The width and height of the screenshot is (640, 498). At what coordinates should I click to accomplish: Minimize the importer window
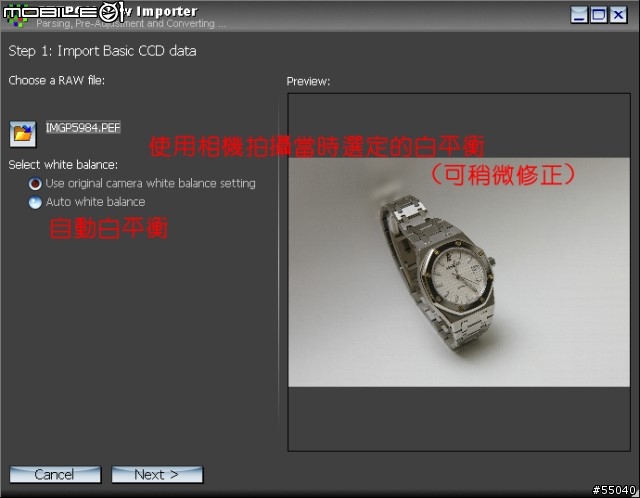(x=579, y=15)
